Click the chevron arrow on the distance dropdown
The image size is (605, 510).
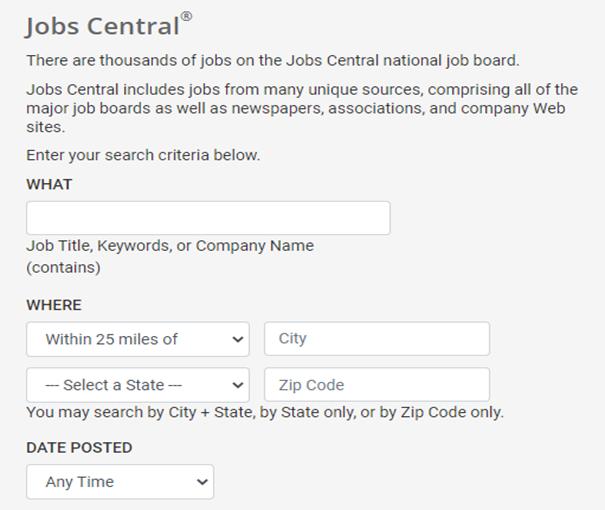point(238,339)
